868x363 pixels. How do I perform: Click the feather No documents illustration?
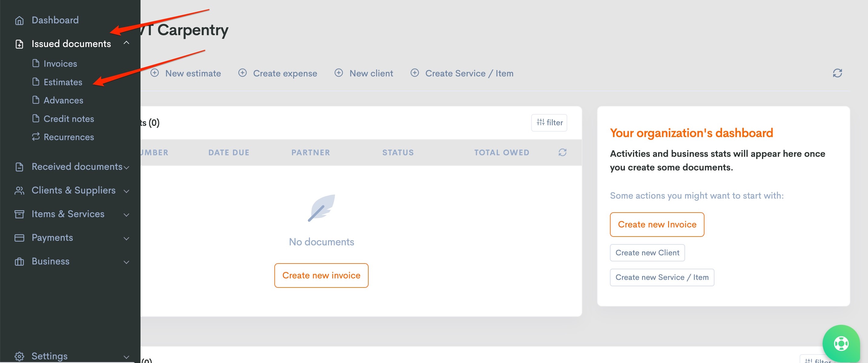(x=321, y=208)
